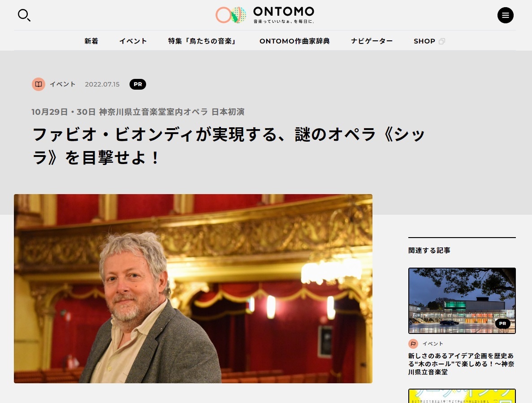Click the PR badge beside article date
532x403 pixels.
[x=138, y=84]
